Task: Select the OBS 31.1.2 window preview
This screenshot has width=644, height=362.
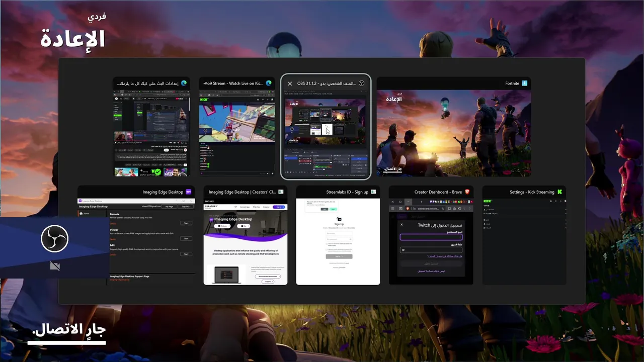Action: [x=326, y=133]
